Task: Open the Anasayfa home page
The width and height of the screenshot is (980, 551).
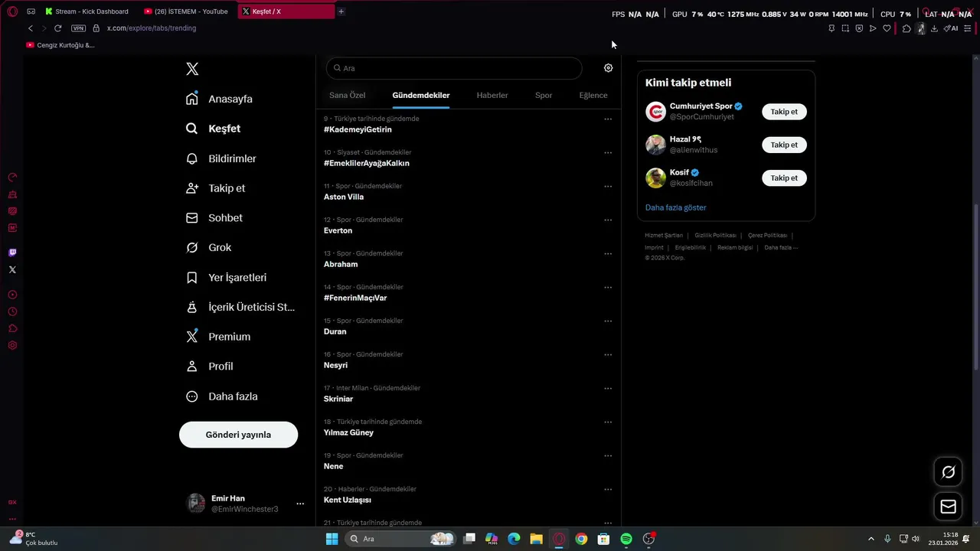Action: click(220, 99)
